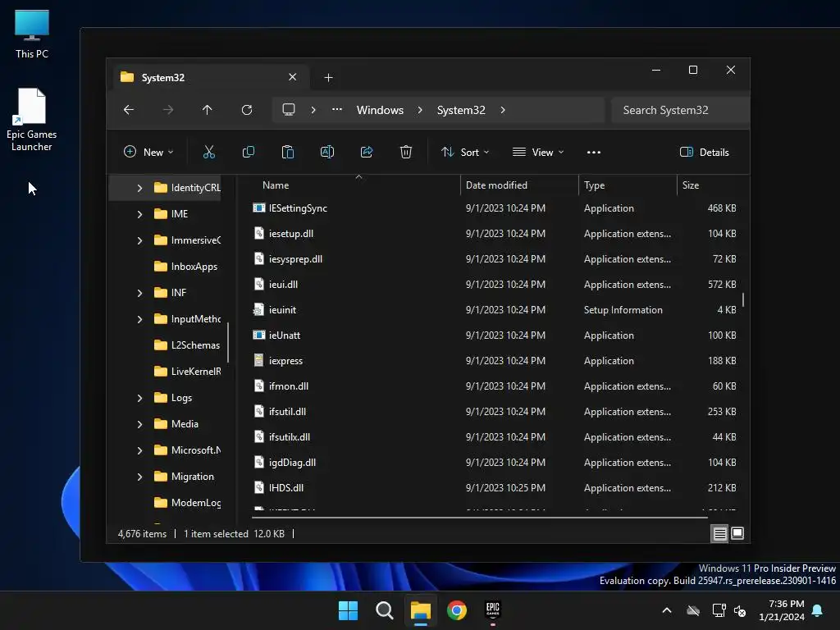The image size is (840, 630).
Task: Click the Delete trash can icon
Action: click(406, 152)
